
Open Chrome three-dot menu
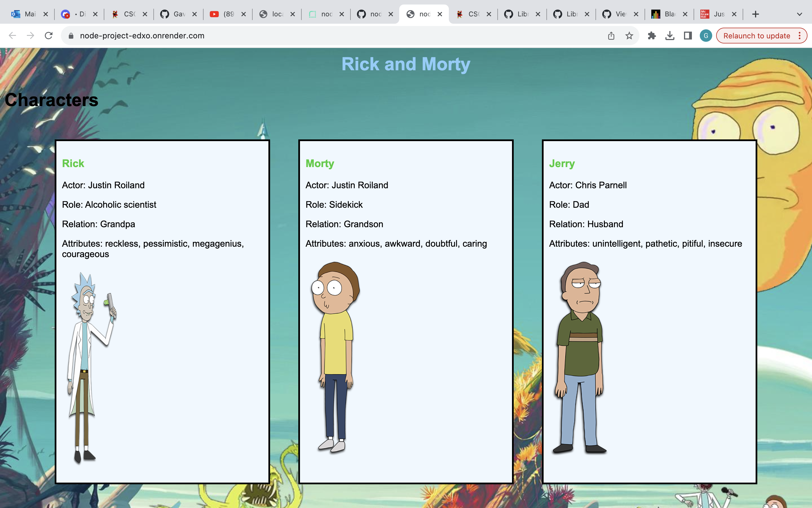click(x=800, y=36)
